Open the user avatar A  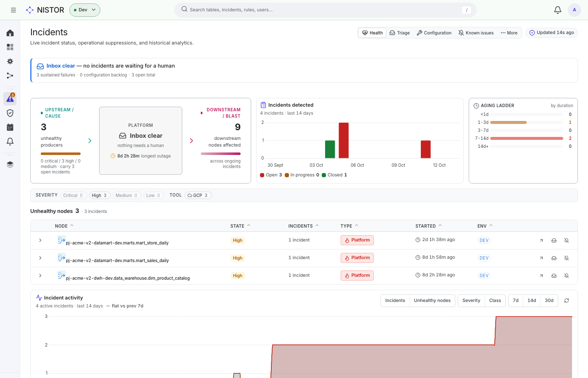tap(575, 10)
